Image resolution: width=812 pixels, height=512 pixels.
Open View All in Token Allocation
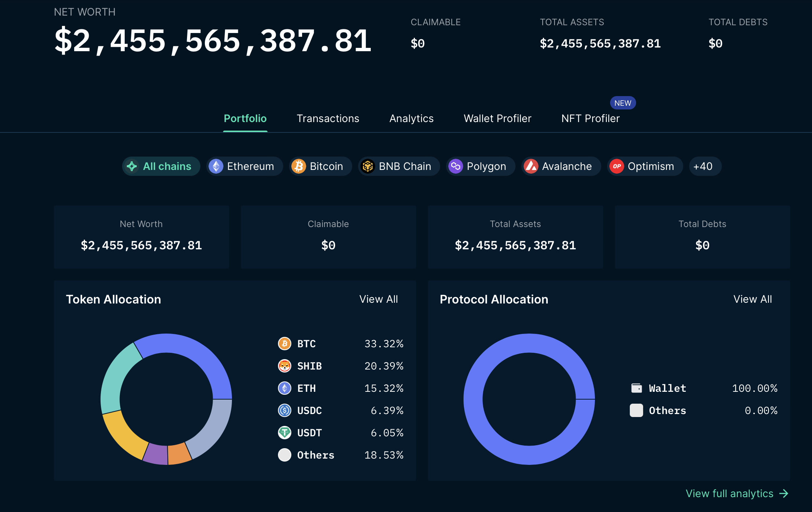pos(378,299)
